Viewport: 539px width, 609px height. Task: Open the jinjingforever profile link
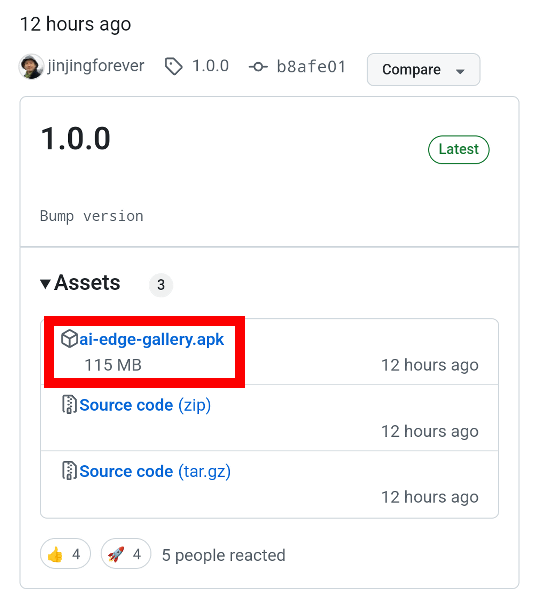pyautogui.click(x=96, y=66)
